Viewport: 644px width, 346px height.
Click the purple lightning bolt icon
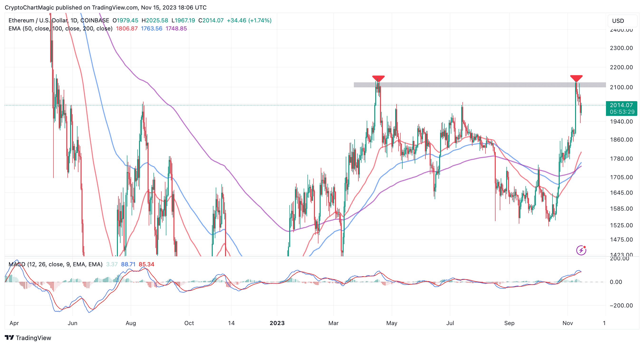tap(581, 250)
